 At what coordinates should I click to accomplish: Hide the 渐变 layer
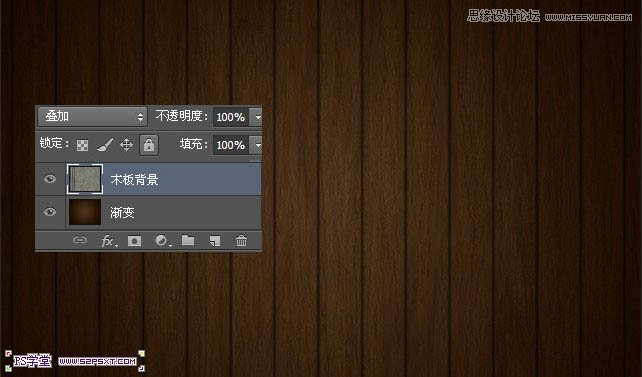(x=50, y=212)
